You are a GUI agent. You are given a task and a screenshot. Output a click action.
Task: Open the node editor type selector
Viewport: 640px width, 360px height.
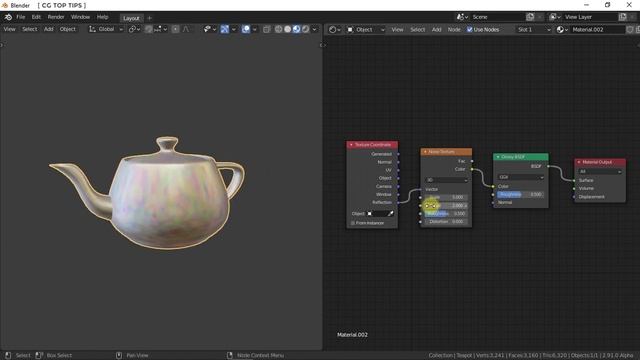[335, 29]
